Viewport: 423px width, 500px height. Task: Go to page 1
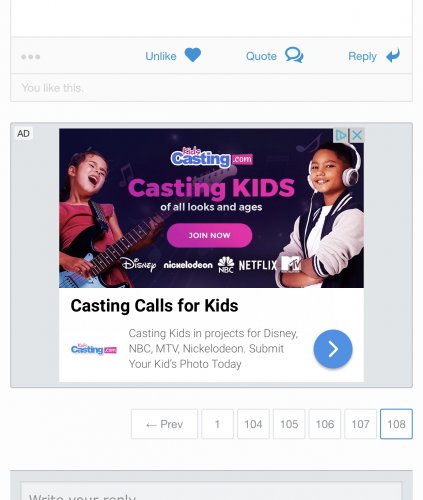point(217,424)
